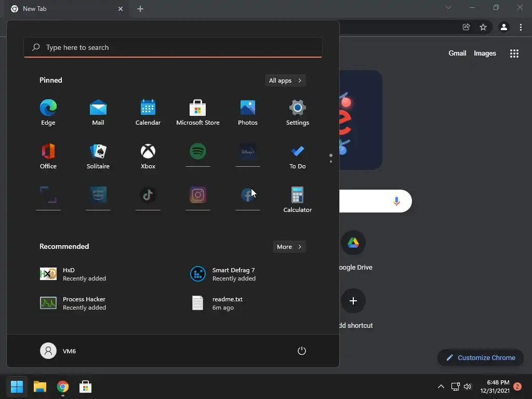Open the power options button
Screen dimensions: 532x399
point(302,351)
